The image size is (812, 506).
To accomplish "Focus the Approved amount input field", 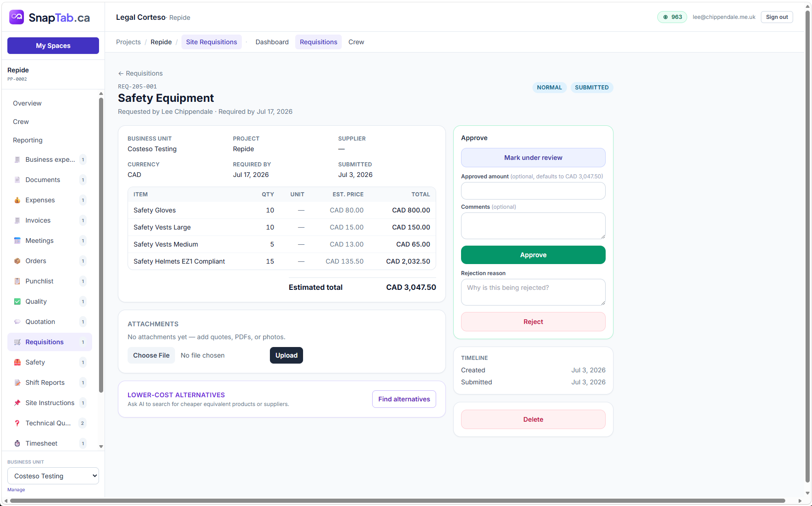I will (533, 191).
